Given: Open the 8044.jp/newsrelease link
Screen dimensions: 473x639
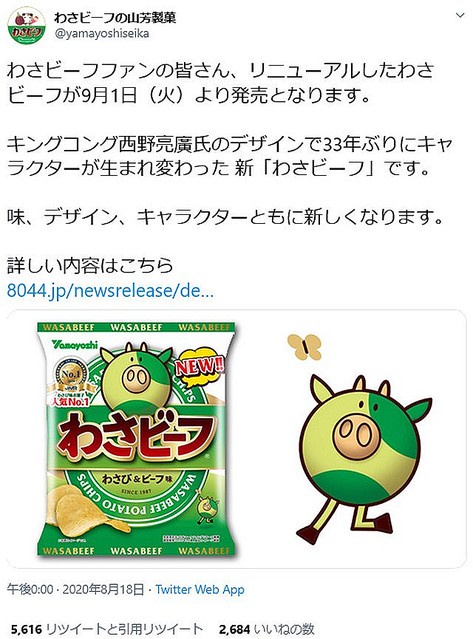Looking at the screenshot, I should 110,291.
